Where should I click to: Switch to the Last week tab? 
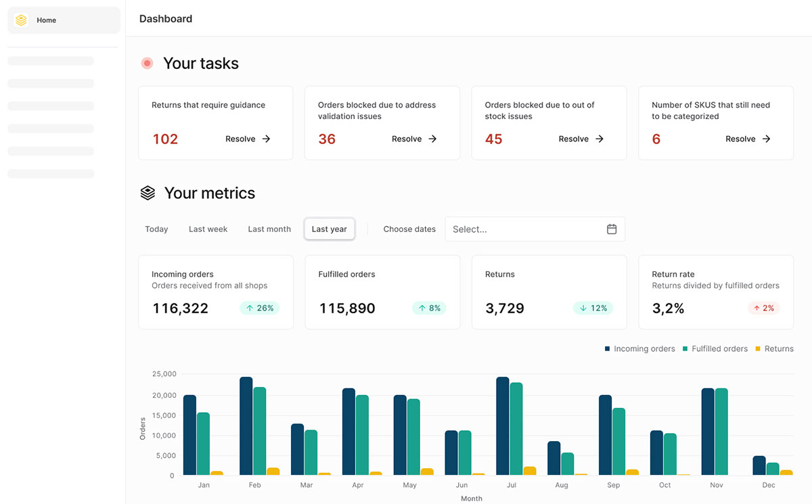[x=208, y=229]
